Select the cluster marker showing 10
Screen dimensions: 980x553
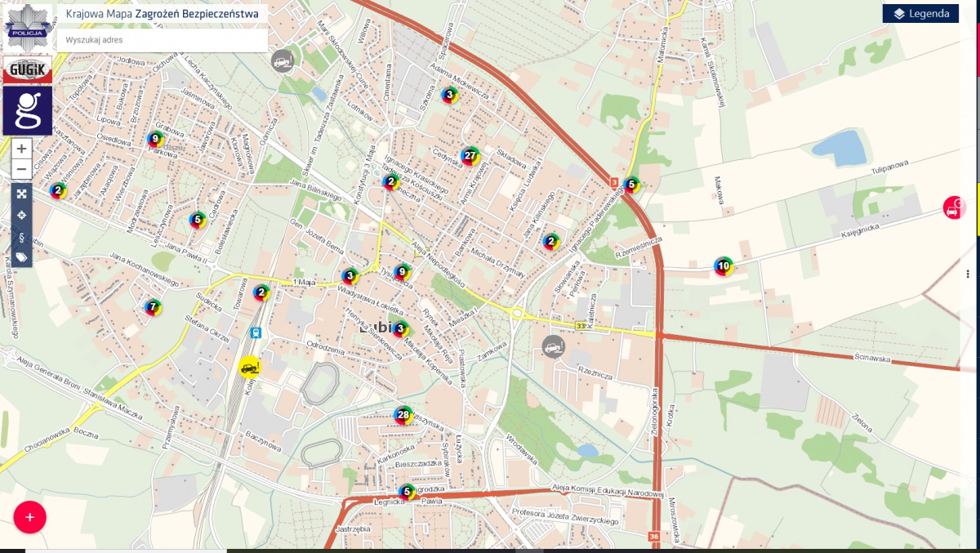coord(723,265)
